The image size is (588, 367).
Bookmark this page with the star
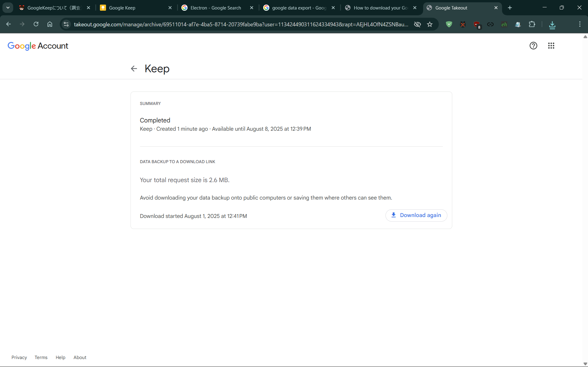tap(430, 24)
